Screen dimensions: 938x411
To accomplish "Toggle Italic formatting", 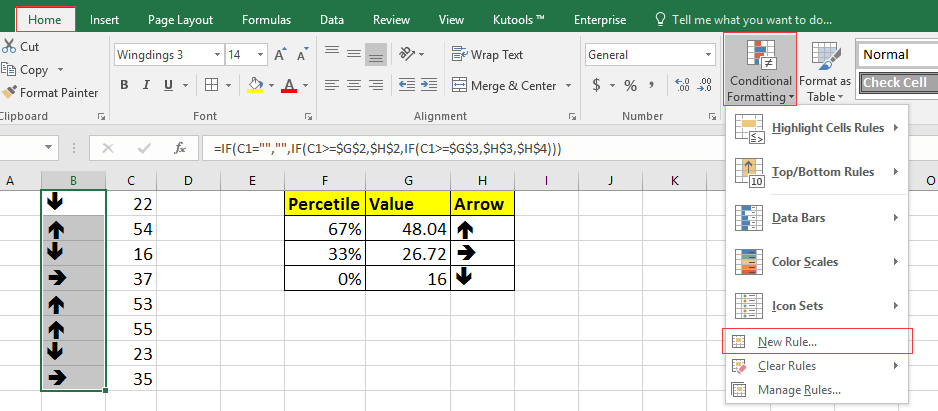I will click(146, 86).
